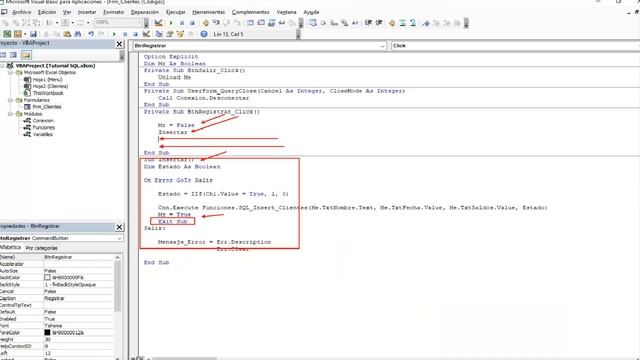Screen dimensions: 640x360
Task: Select Frm_Clientes form in project tree
Action: coord(47,107)
